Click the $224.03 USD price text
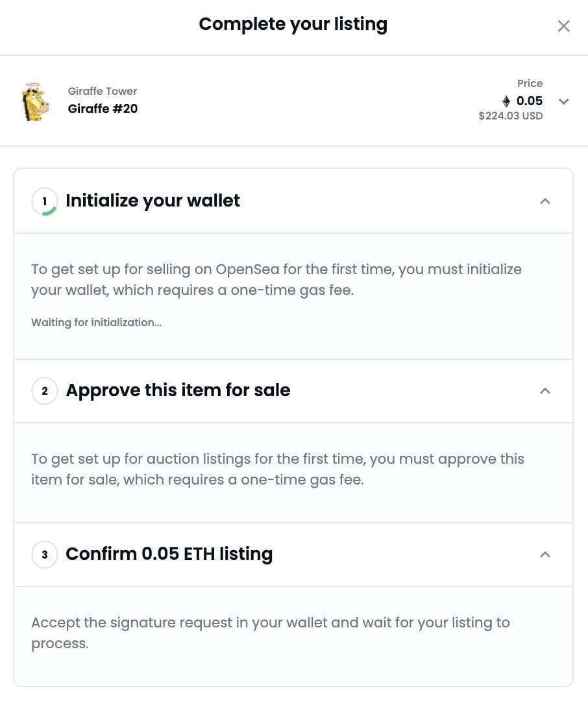The width and height of the screenshot is (588, 704). (x=510, y=116)
